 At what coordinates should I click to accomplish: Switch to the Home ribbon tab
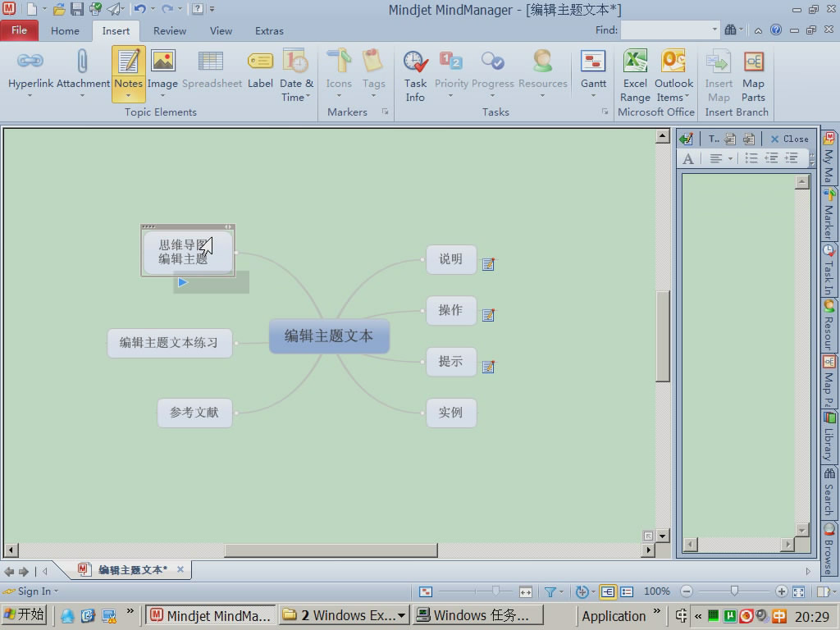point(65,30)
